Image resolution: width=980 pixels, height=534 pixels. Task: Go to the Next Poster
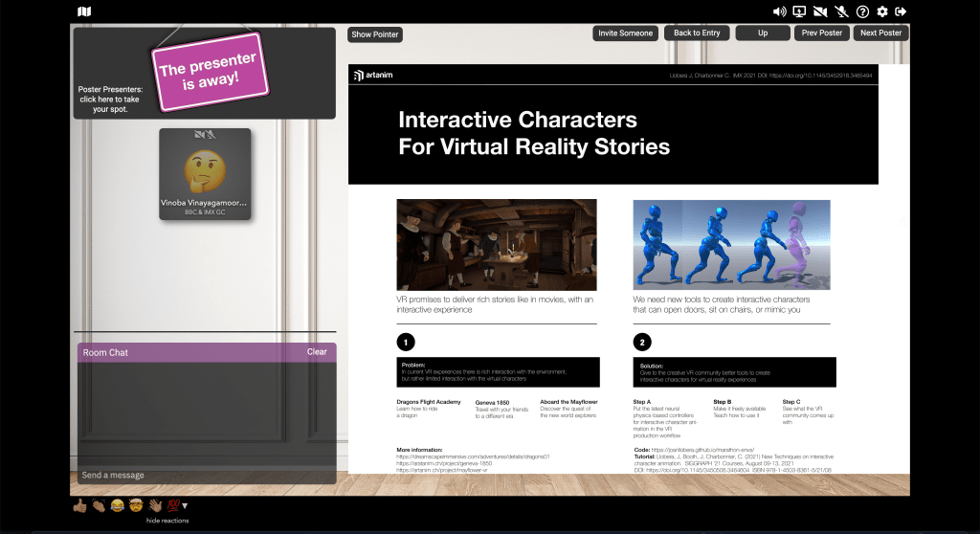click(880, 33)
